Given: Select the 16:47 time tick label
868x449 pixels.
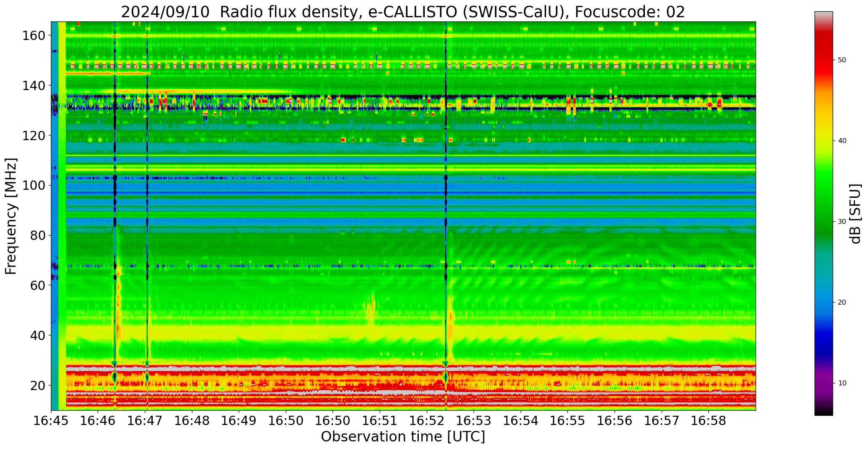Looking at the screenshot, I should (145, 420).
